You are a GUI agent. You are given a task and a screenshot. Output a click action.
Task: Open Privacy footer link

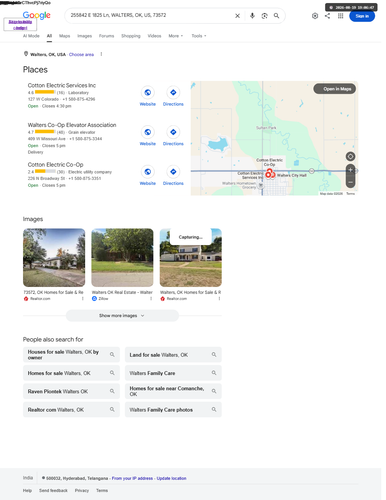point(82,490)
